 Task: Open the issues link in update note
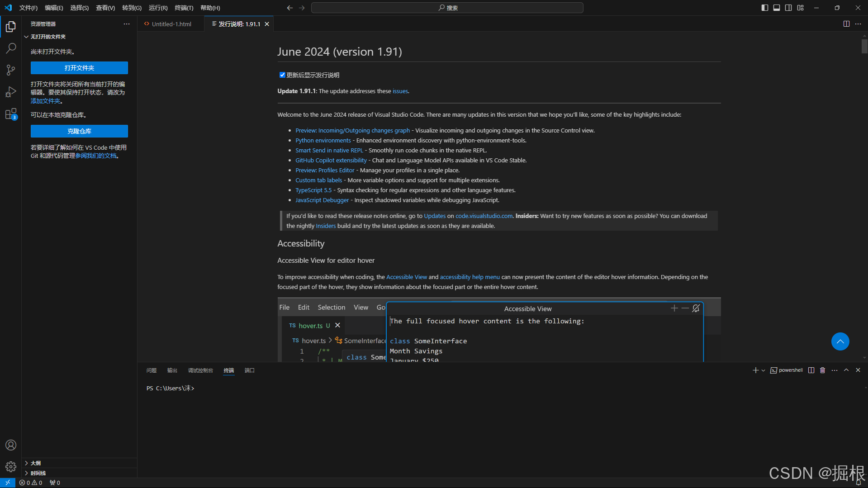tap(400, 91)
